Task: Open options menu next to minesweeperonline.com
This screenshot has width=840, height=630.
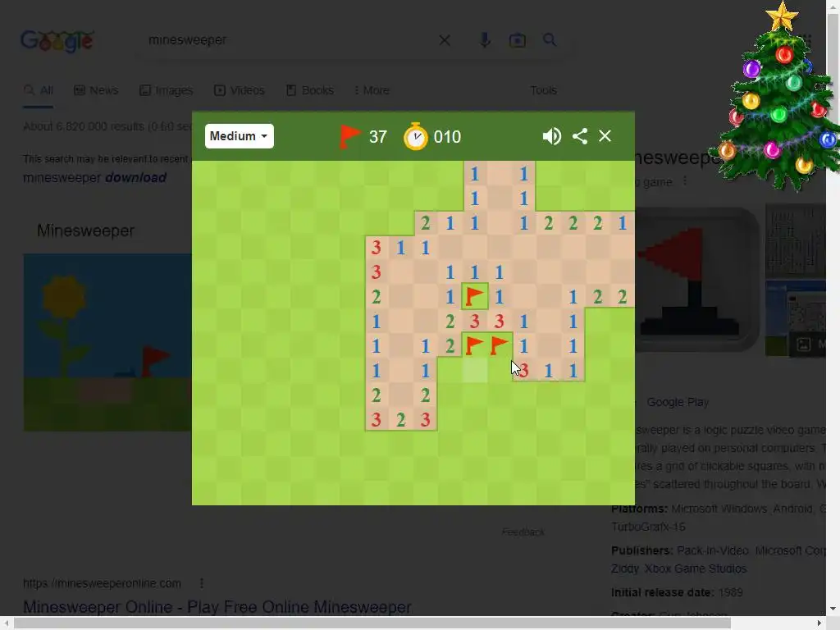Action: (x=202, y=583)
